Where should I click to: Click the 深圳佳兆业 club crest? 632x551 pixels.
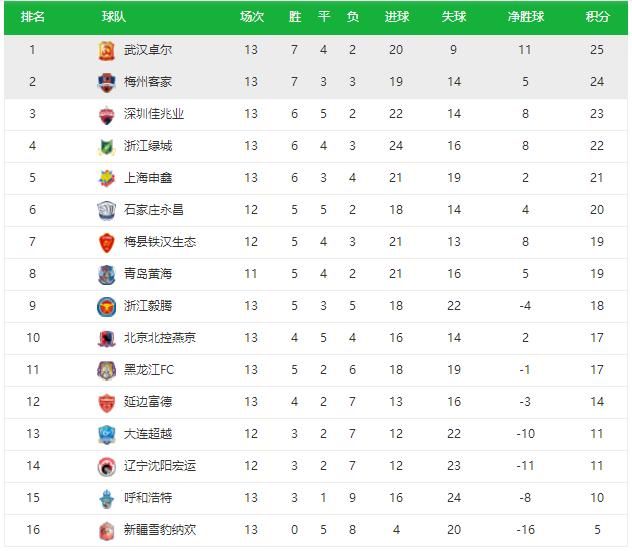(106, 114)
